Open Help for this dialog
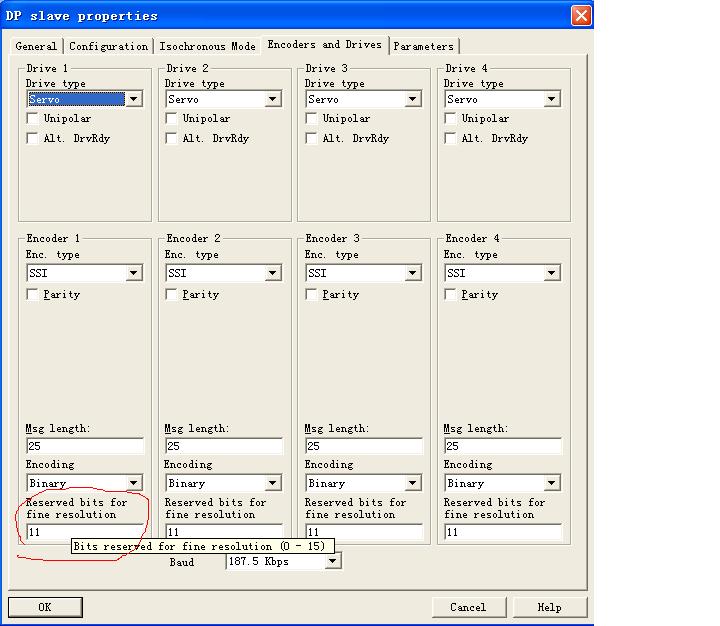720x626 pixels. tap(550, 607)
